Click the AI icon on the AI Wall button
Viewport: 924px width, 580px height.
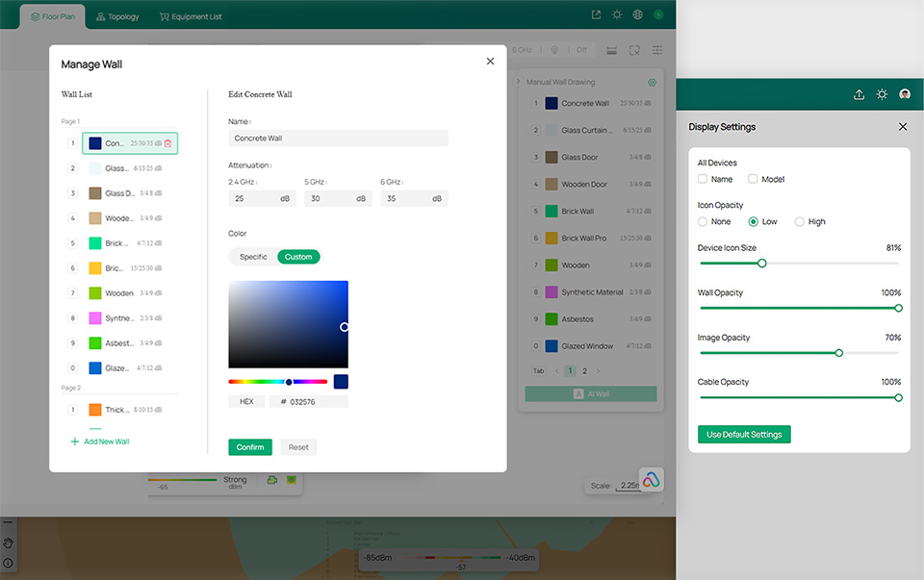(578, 394)
